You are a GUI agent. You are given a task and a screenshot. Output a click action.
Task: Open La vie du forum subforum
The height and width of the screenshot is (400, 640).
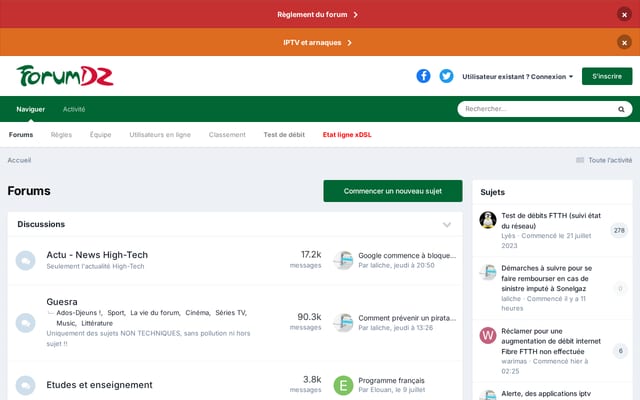[155, 313]
